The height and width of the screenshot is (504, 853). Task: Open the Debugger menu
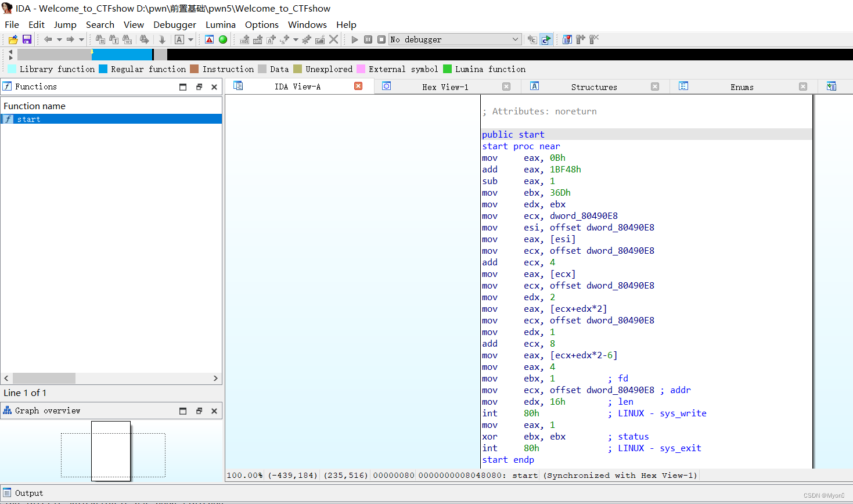point(174,24)
